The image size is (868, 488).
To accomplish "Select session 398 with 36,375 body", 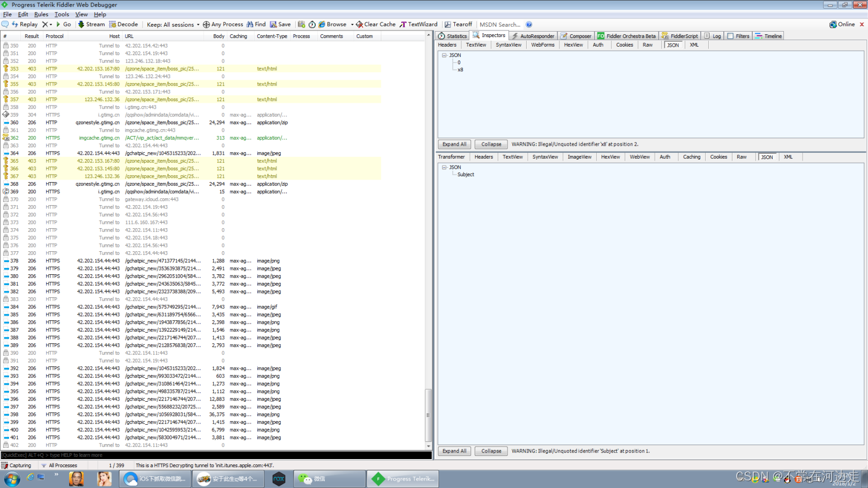I will [x=192, y=415].
